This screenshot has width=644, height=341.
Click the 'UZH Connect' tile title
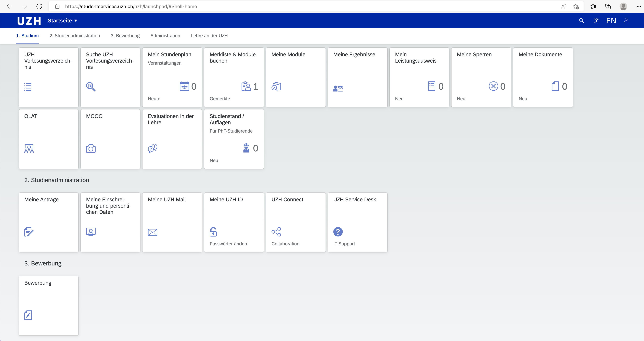point(287,200)
